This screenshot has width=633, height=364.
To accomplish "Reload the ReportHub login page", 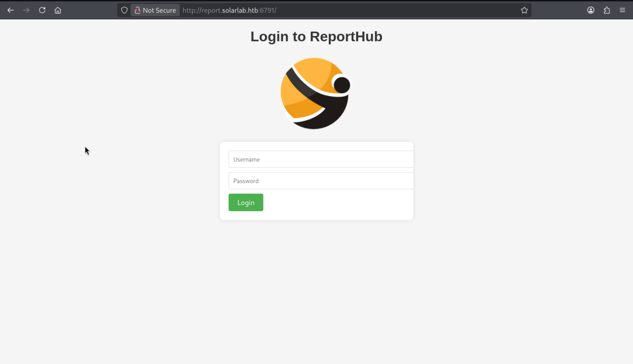I will point(42,10).
